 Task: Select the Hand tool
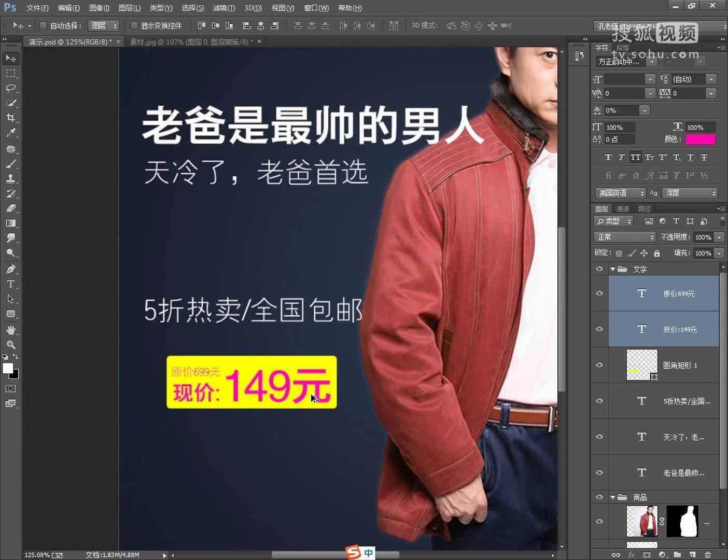click(10, 329)
